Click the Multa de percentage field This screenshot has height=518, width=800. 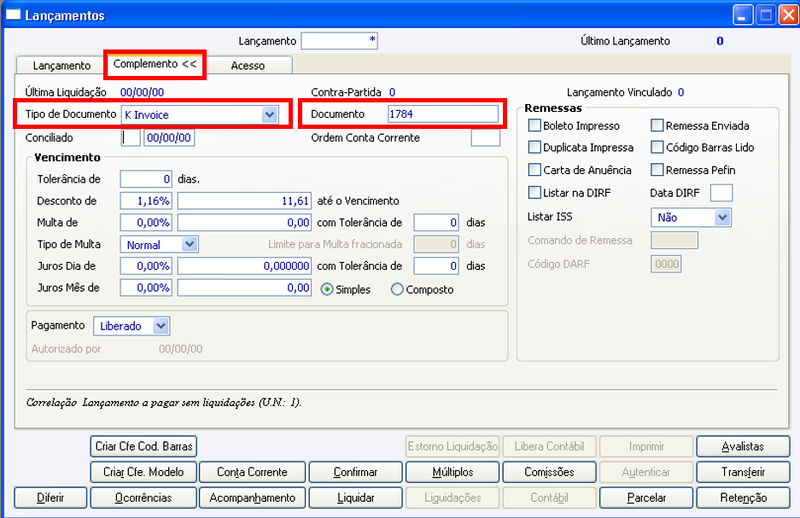tap(146, 223)
